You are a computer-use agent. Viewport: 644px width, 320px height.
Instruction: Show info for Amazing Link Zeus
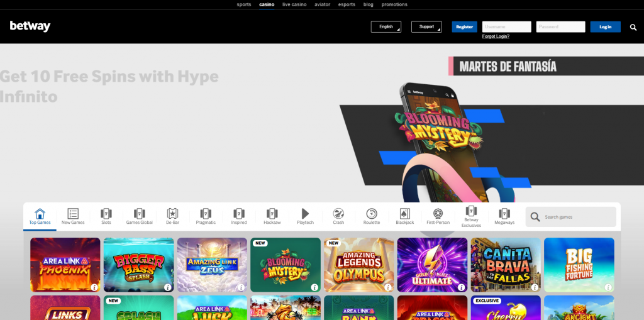[x=241, y=287]
